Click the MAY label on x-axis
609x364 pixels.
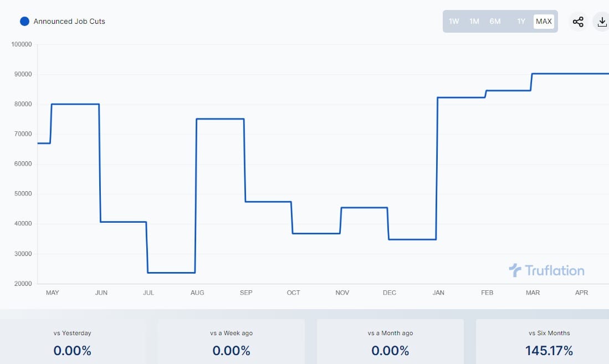point(52,293)
